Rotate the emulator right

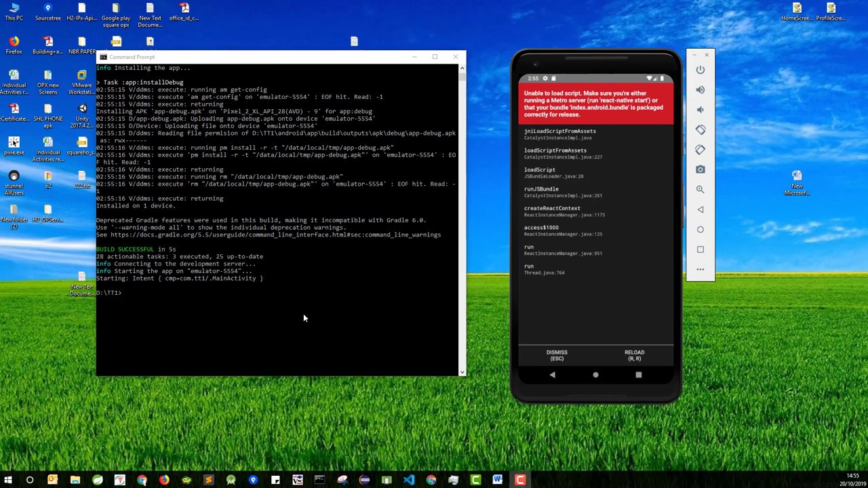(x=701, y=150)
